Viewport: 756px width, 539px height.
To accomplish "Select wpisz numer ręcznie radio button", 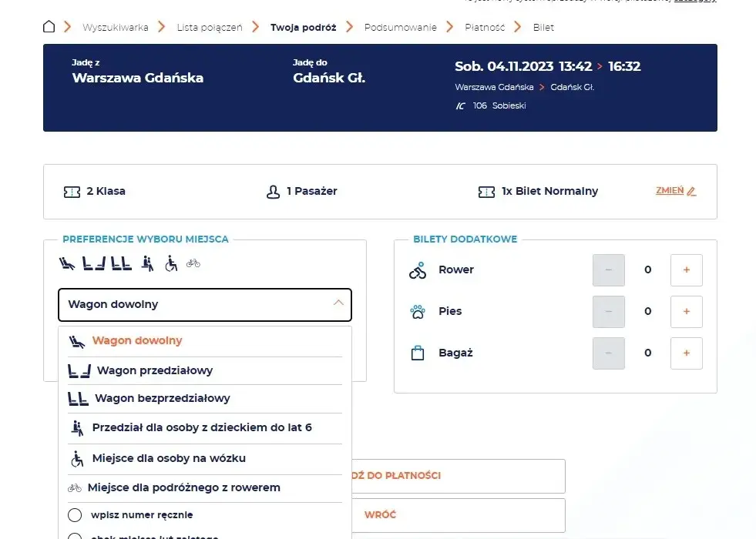I will point(75,515).
